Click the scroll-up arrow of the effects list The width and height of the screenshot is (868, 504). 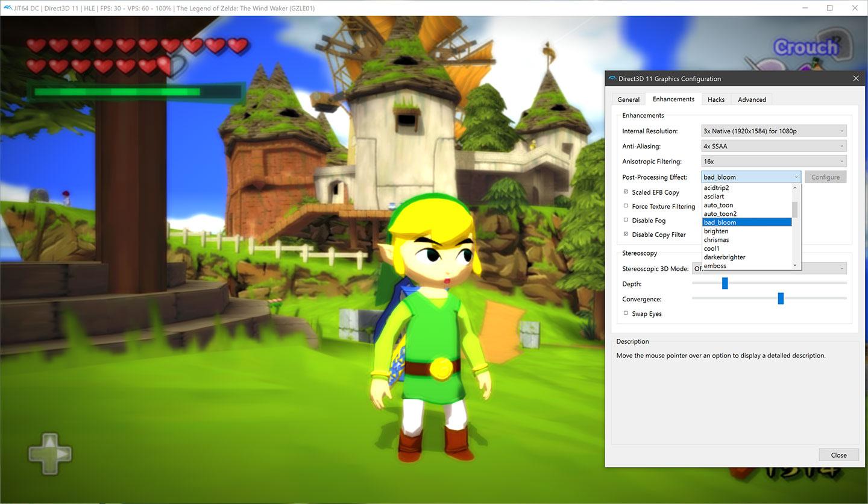point(794,188)
